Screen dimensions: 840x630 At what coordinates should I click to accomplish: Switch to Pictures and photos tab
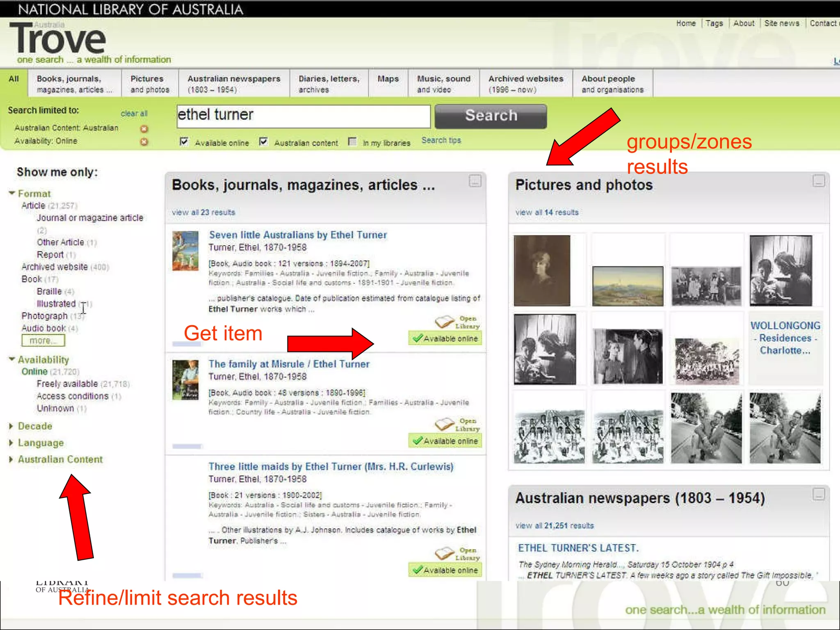[x=150, y=84]
